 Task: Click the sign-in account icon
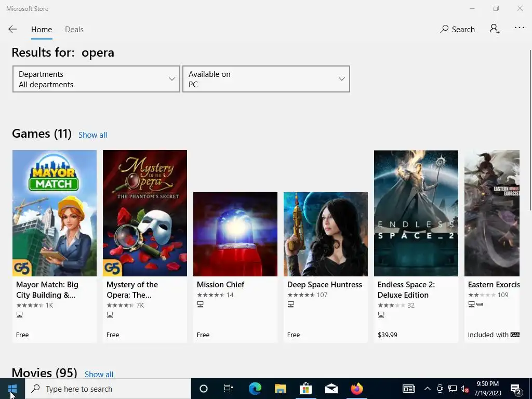tap(495, 29)
